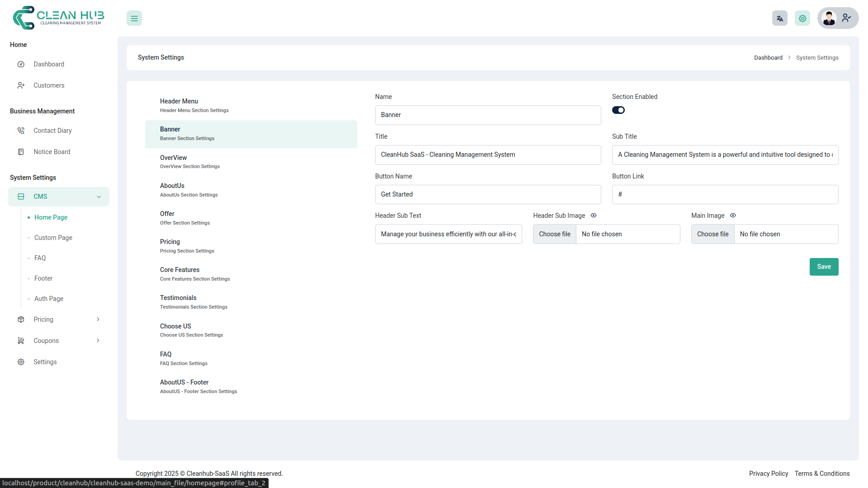
Task: Open the language translation icon in the header
Action: coord(779,18)
